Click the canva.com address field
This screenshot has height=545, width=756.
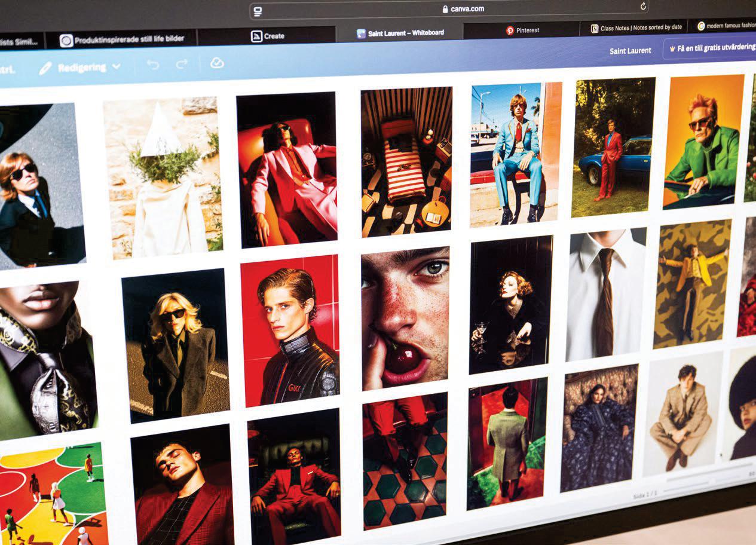tap(449, 8)
